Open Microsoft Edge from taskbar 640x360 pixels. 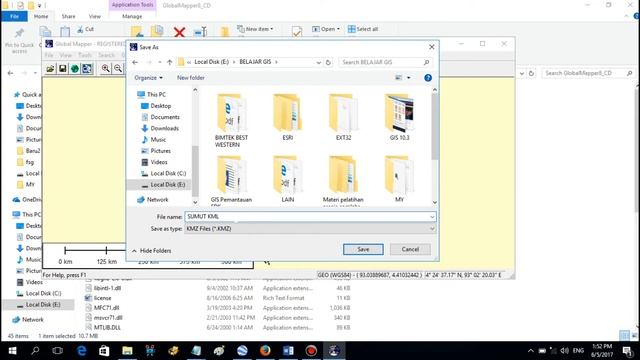click(x=82, y=351)
